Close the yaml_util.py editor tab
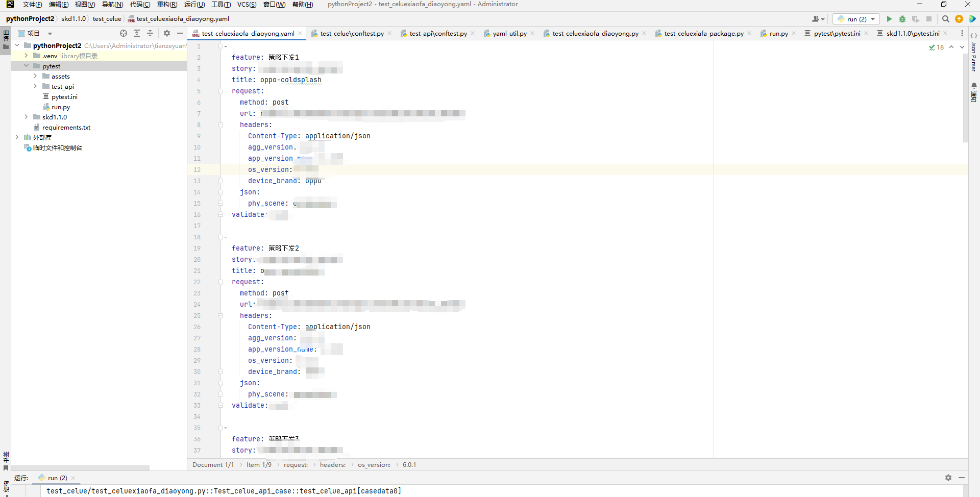This screenshot has height=497, width=980. point(532,33)
